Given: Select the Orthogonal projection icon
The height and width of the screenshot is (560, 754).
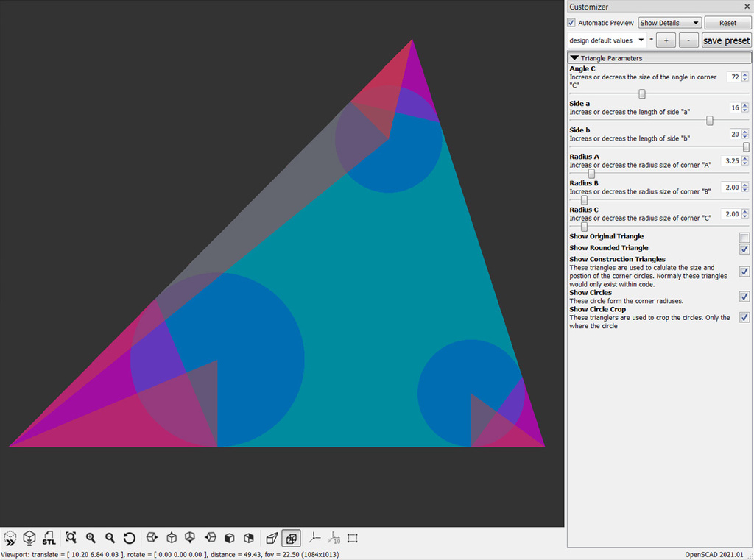Looking at the screenshot, I should [292, 539].
